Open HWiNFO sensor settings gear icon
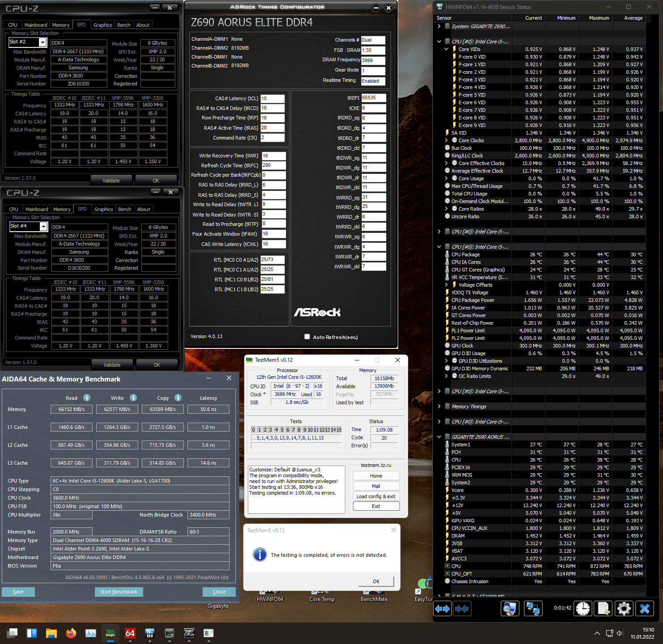This screenshot has width=663, height=644. [x=624, y=609]
